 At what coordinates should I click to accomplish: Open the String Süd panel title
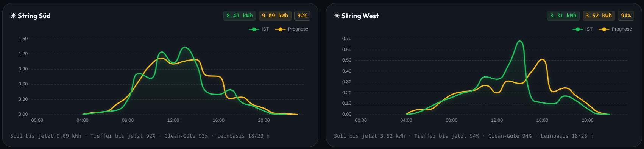pyautogui.click(x=34, y=16)
